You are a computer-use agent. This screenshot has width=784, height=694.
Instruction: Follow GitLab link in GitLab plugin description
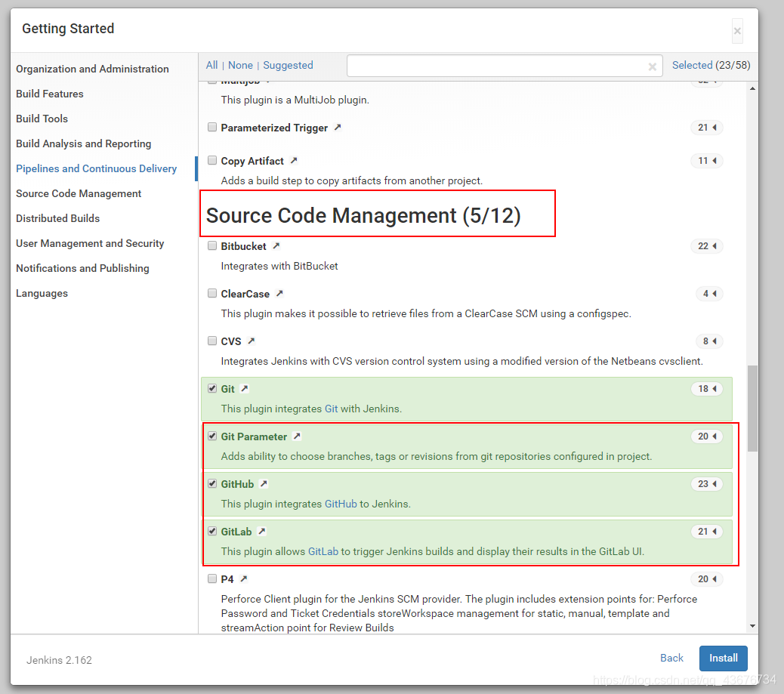pos(323,551)
